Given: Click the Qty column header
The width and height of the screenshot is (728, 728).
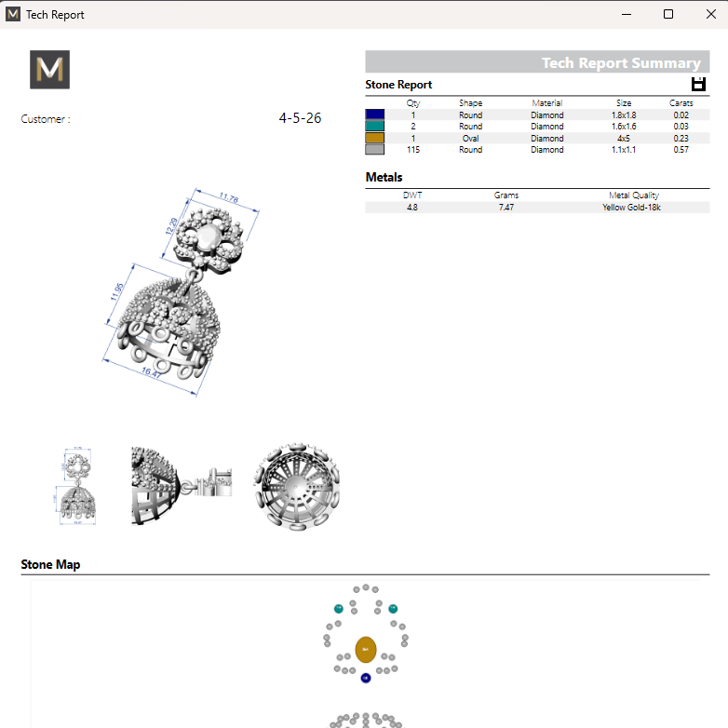Looking at the screenshot, I should click(x=413, y=103).
